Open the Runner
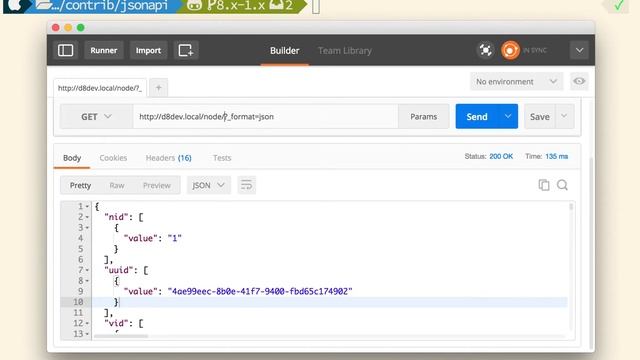Screen dimensions: 640x360 (x=104, y=50)
